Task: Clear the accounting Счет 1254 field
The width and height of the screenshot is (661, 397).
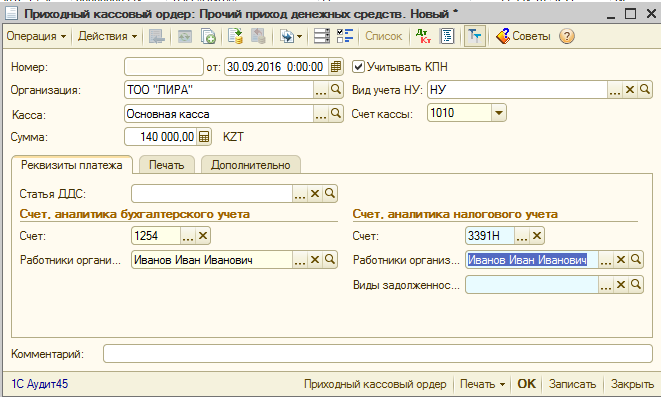Action: 203,236
